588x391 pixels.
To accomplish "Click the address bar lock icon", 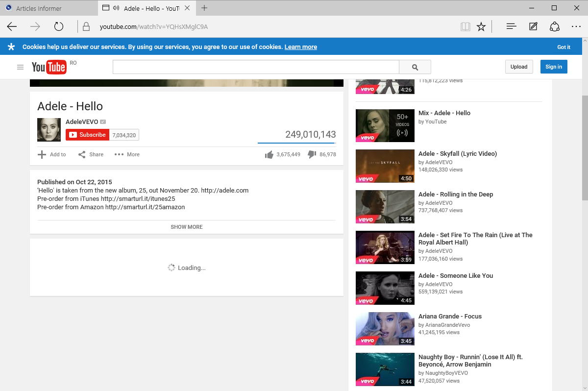I will pyautogui.click(x=86, y=26).
